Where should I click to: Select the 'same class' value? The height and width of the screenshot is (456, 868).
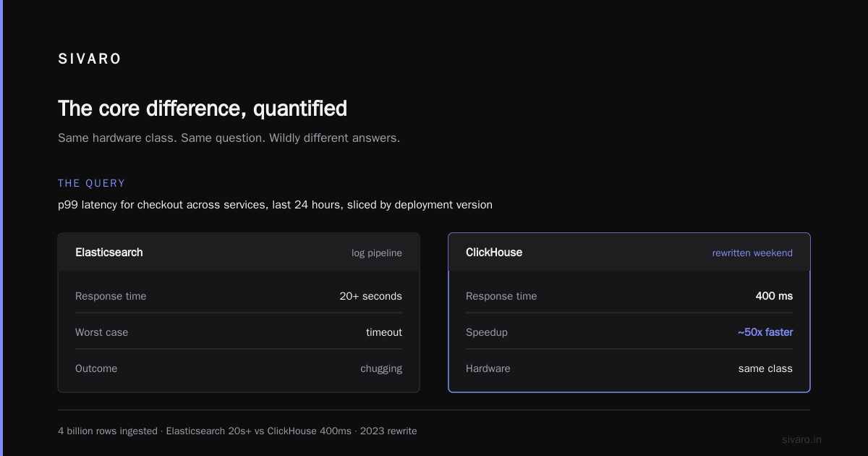pyautogui.click(x=765, y=368)
